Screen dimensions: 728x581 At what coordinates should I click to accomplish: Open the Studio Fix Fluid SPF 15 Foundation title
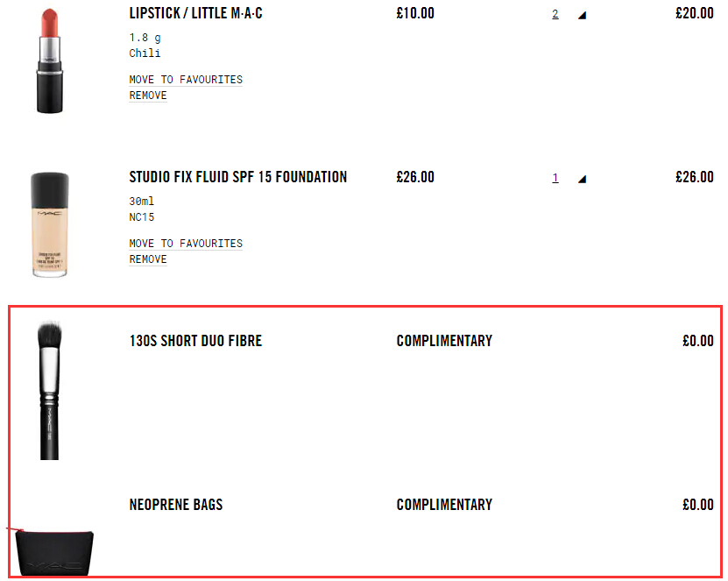[237, 177]
